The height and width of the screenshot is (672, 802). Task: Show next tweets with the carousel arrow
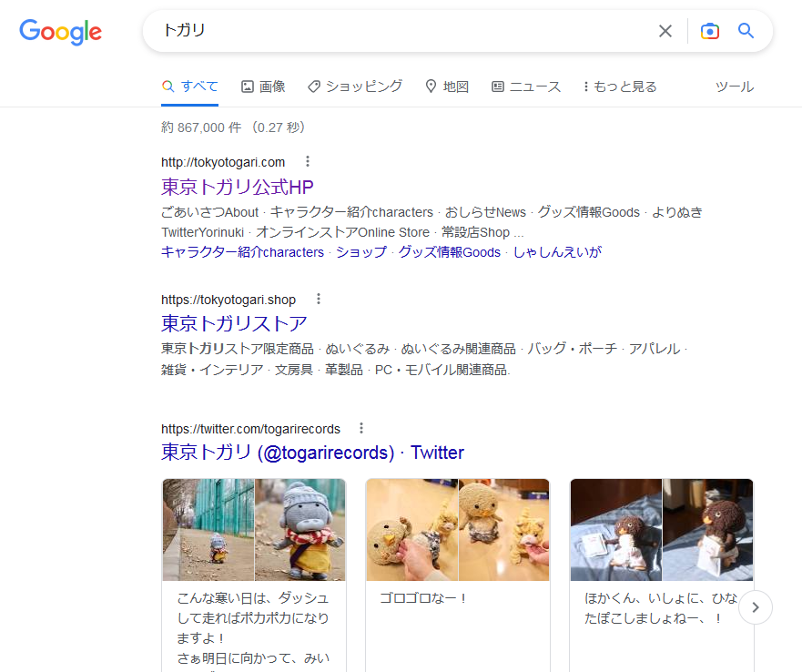coord(755,607)
